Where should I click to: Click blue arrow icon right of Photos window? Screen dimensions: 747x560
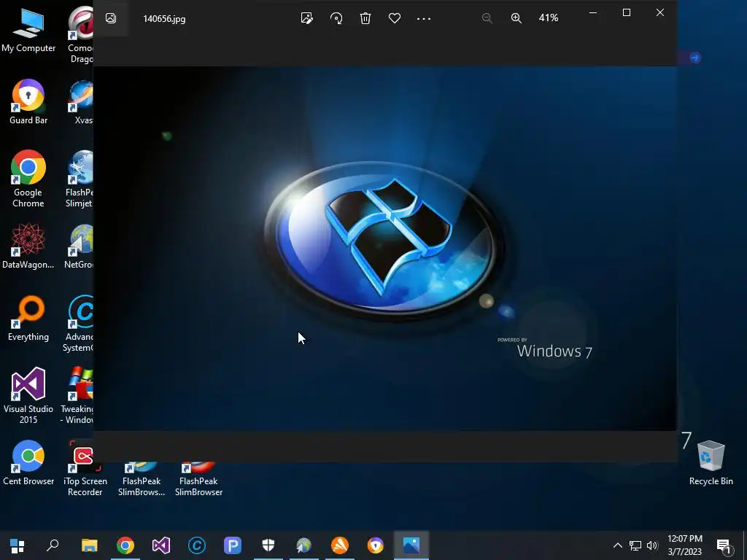(x=695, y=58)
